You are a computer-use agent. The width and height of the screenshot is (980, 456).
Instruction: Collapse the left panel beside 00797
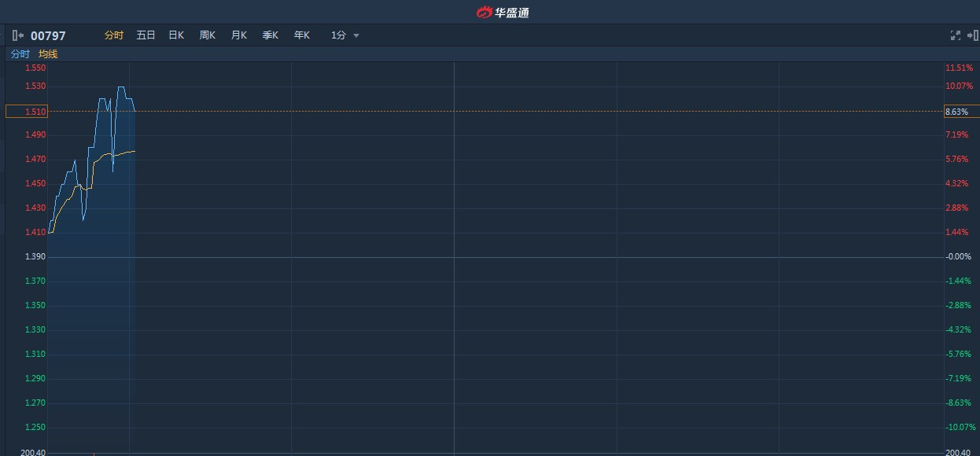click(x=18, y=35)
